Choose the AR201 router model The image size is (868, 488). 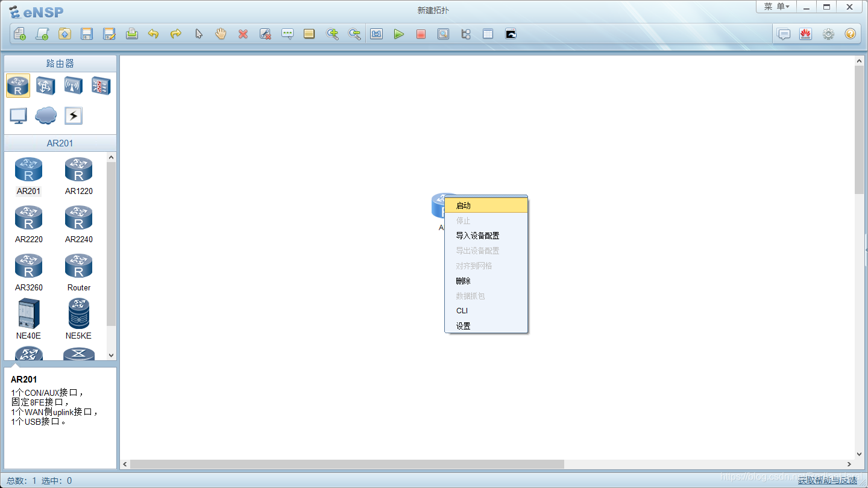[x=28, y=176]
